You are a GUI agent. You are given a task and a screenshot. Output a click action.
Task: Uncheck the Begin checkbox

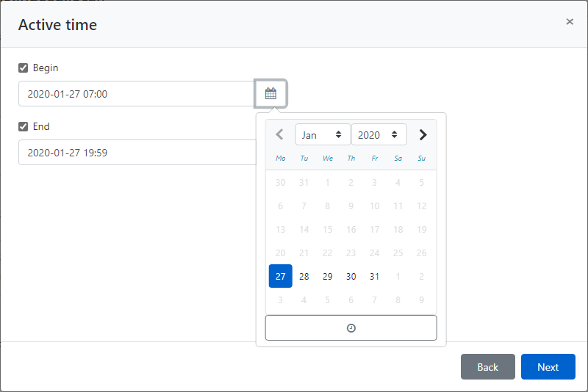[x=24, y=68]
